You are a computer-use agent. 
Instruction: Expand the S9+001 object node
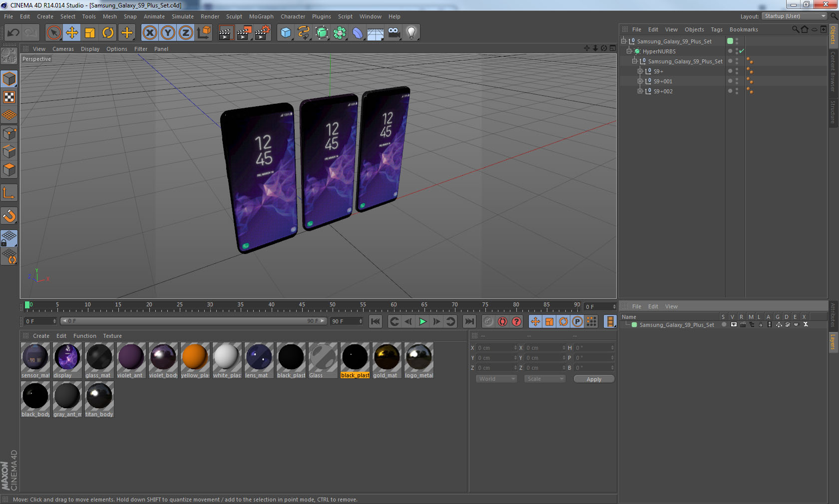point(640,81)
